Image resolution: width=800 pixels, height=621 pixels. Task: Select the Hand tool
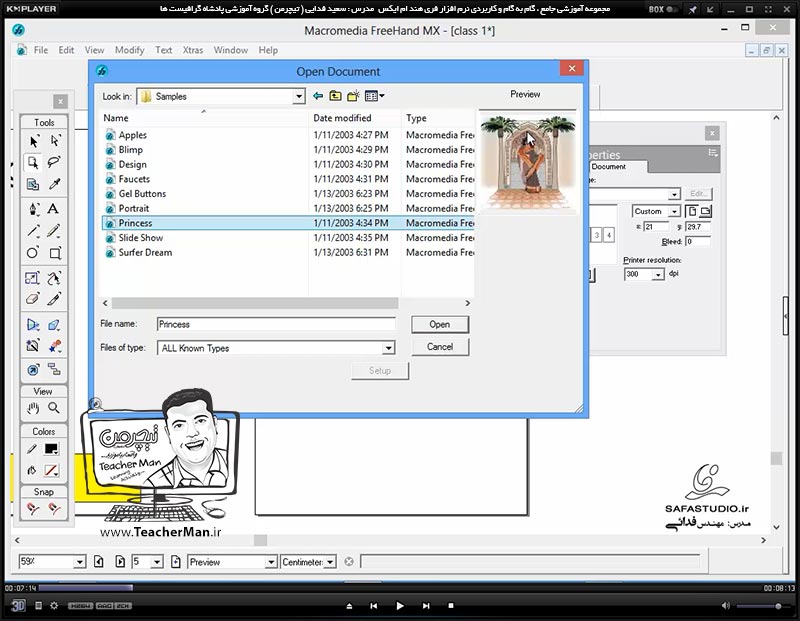(x=33, y=408)
